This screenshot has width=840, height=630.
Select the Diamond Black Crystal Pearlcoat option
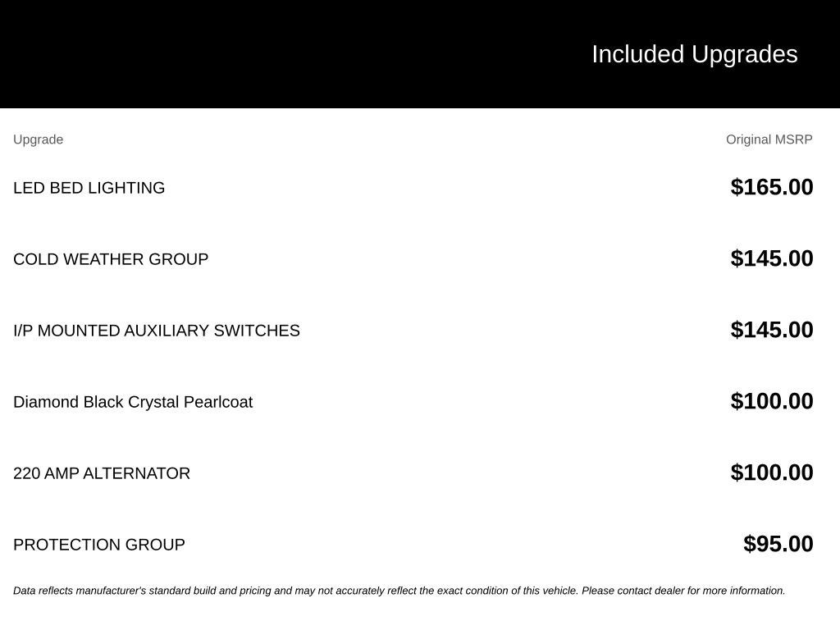click(x=133, y=402)
